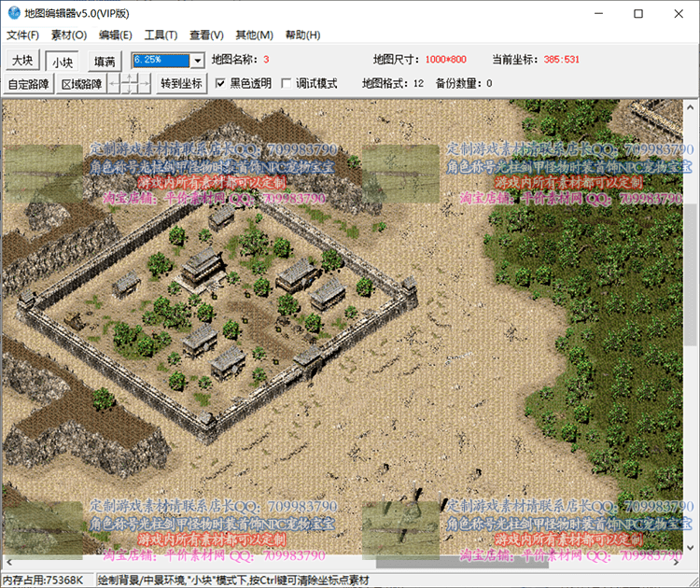Maximize the map editor window
The image size is (700, 588).
pos(638,13)
